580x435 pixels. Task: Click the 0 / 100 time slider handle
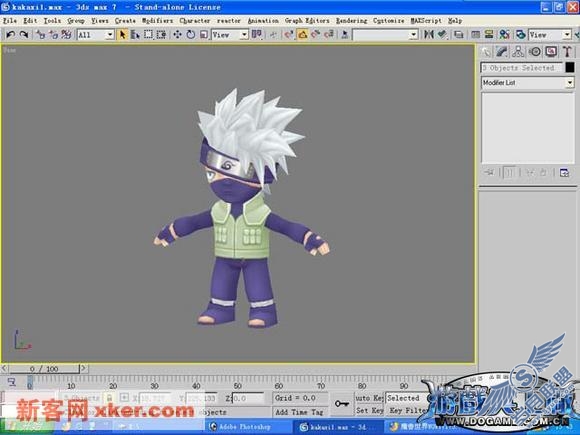click(x=44, y=369)
